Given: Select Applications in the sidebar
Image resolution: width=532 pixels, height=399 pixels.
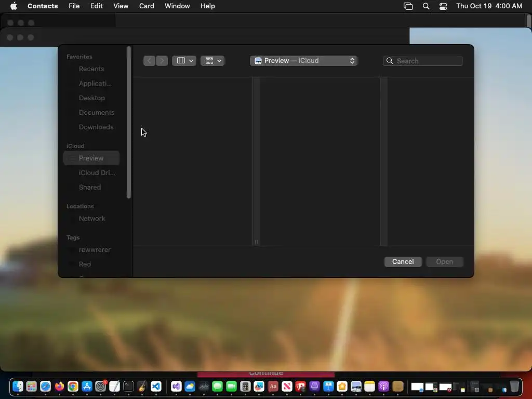Looking at the screenshot, I should 91,84.
